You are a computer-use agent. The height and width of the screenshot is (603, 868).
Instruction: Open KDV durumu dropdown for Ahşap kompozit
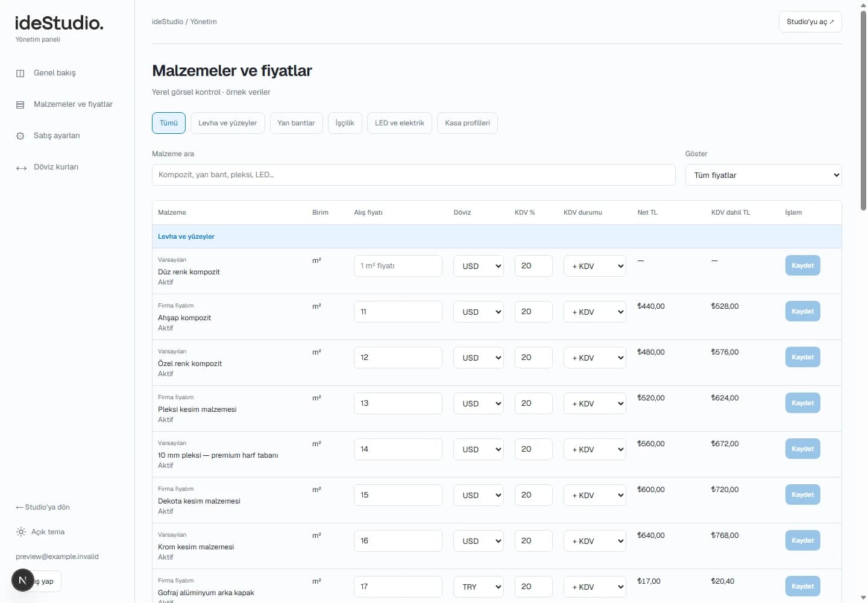[595, 312]
